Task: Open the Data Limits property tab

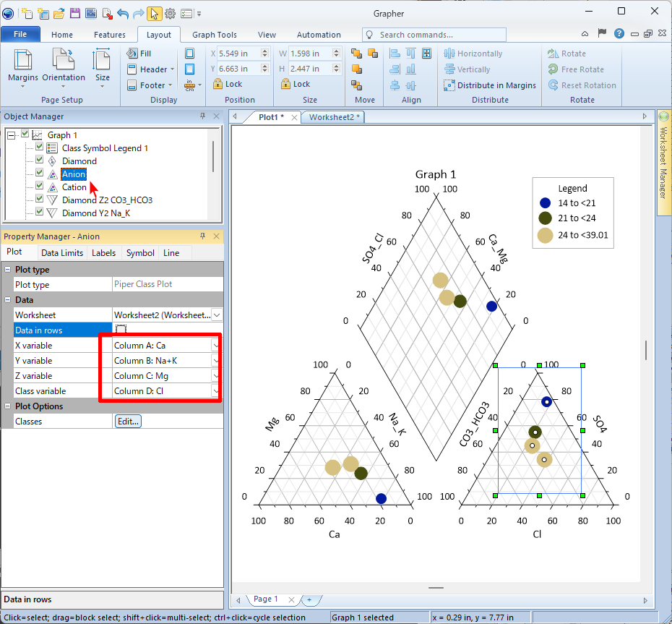Action: coord(61,253)
